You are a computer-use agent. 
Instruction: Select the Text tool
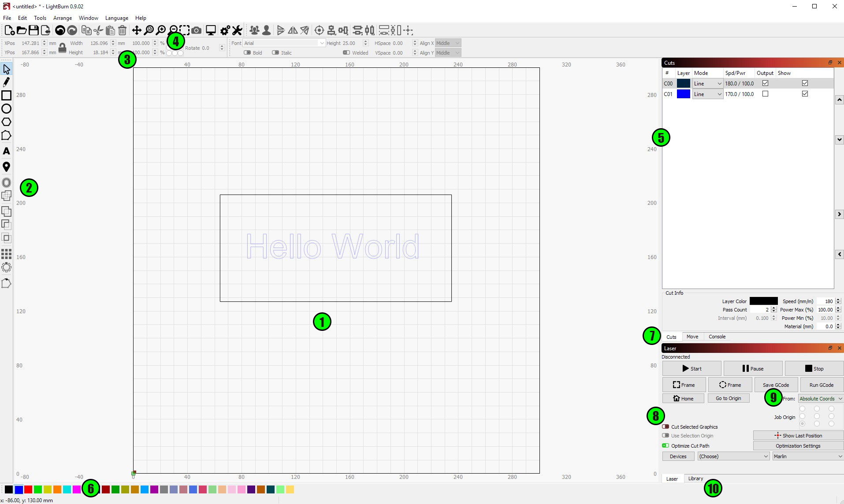point(6,151)
